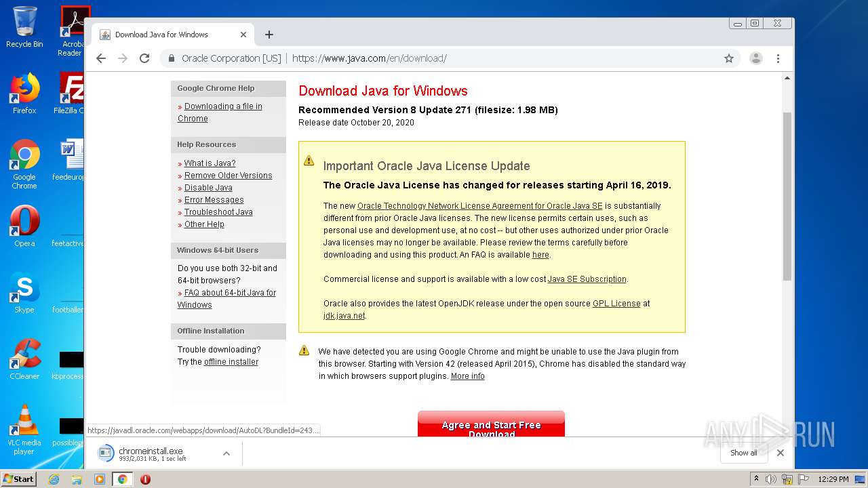Open File Explorer from the taskbar

click(77, 479)
